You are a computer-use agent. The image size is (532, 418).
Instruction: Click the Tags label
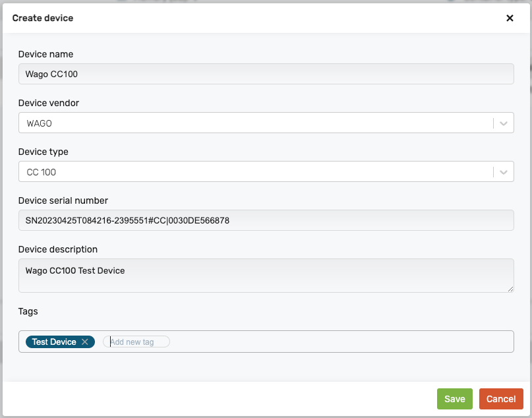coord(28,311)
